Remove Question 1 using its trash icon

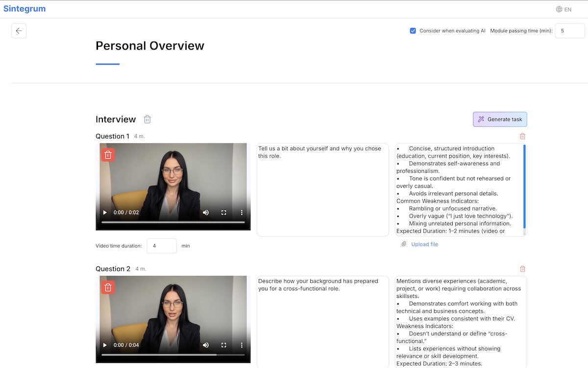522,136
